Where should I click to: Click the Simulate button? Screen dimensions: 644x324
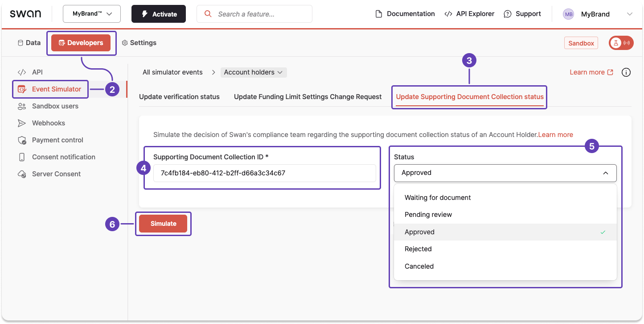pyautogui.click(x=163, y=223)
